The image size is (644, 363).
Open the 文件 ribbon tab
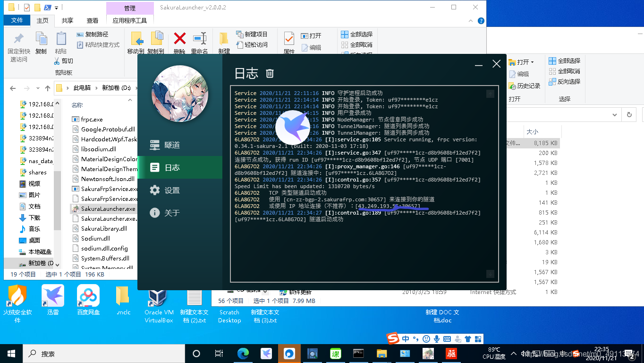click(17, 20)
